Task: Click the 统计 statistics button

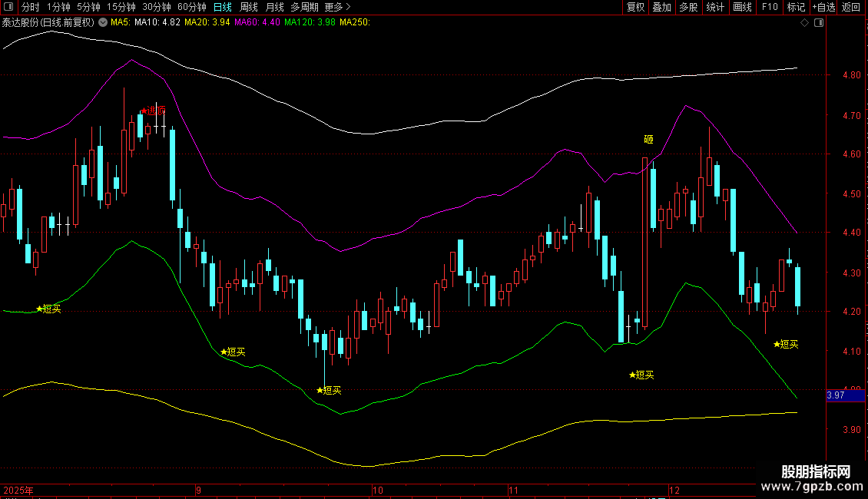Action: [x=715, y=7]
